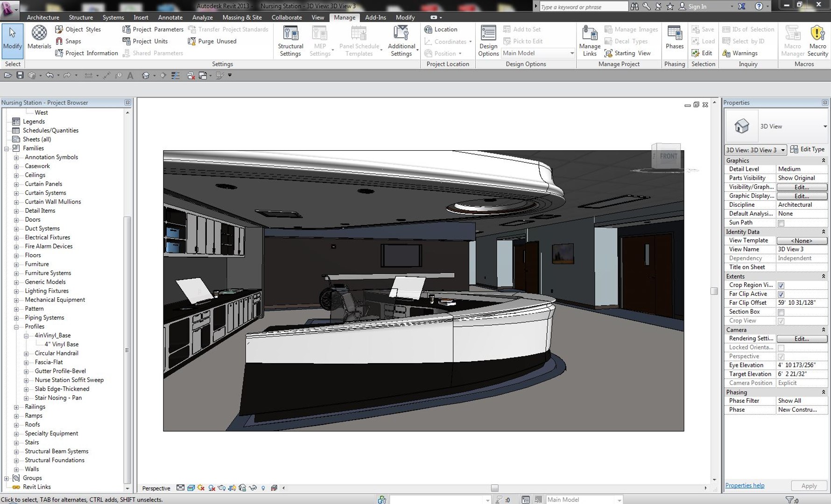This screenshot has width=831, height=504.
Task: Toggle the Crop View checkbox
Action: [x=781, y=321]
